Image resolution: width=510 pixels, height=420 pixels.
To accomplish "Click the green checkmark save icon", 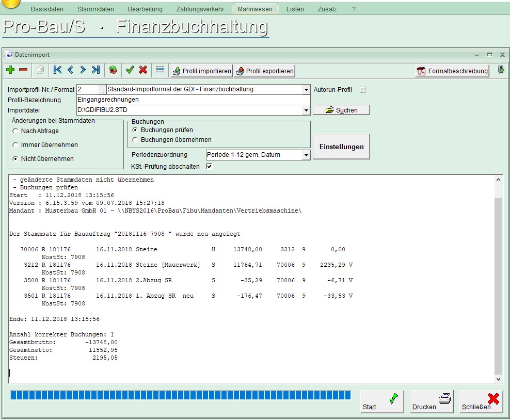I will pyautogui.click(x=130, y=70).
